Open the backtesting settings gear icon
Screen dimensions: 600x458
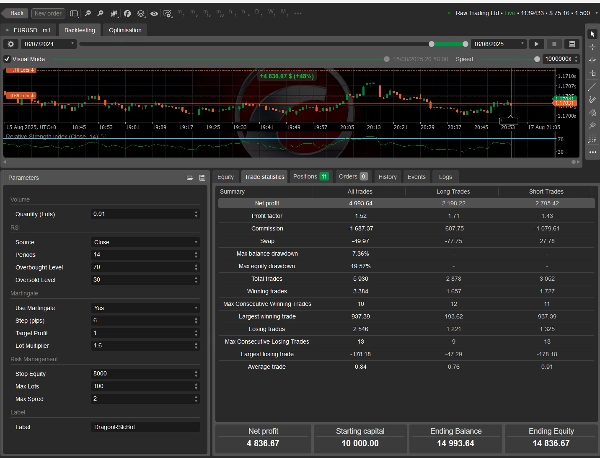10,44
